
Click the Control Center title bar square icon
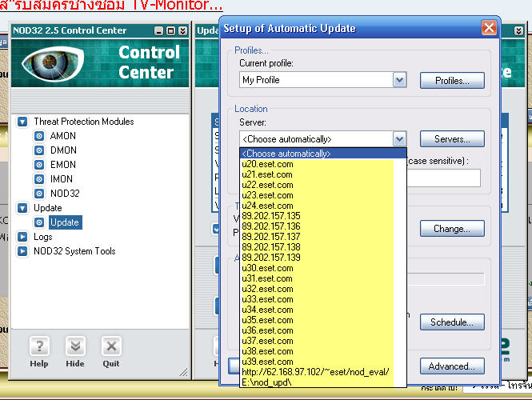coord(171,31)
